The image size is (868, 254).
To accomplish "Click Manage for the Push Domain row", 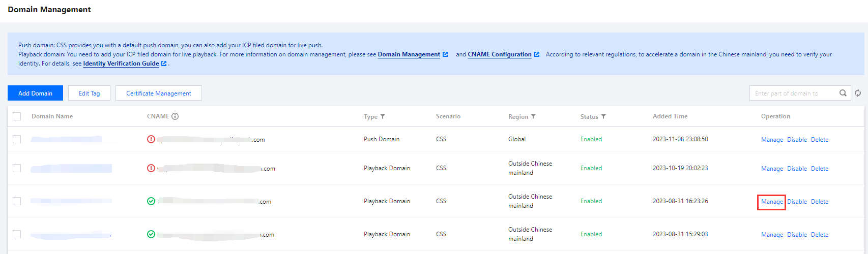I will pyautogui.click(x=772, y=140).
